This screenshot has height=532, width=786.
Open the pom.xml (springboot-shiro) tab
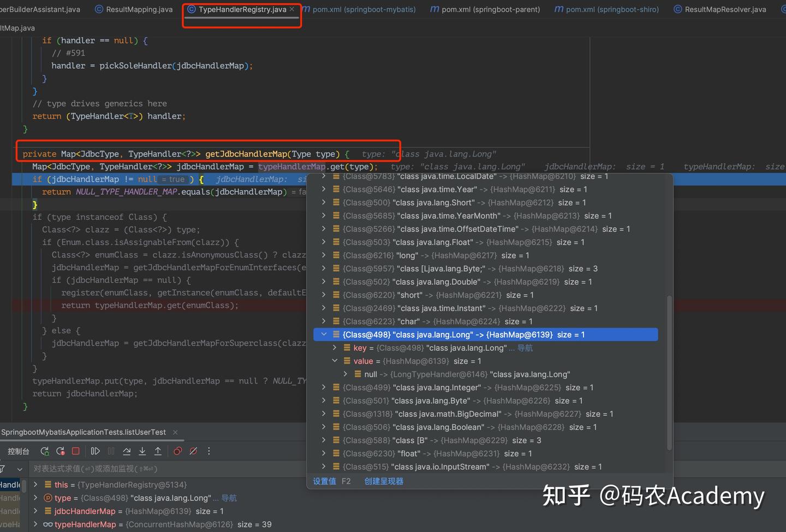606,9
